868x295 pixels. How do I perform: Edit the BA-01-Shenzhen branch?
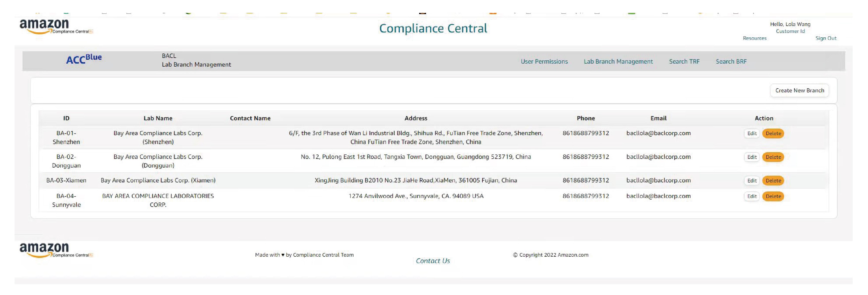click(752, 133)
